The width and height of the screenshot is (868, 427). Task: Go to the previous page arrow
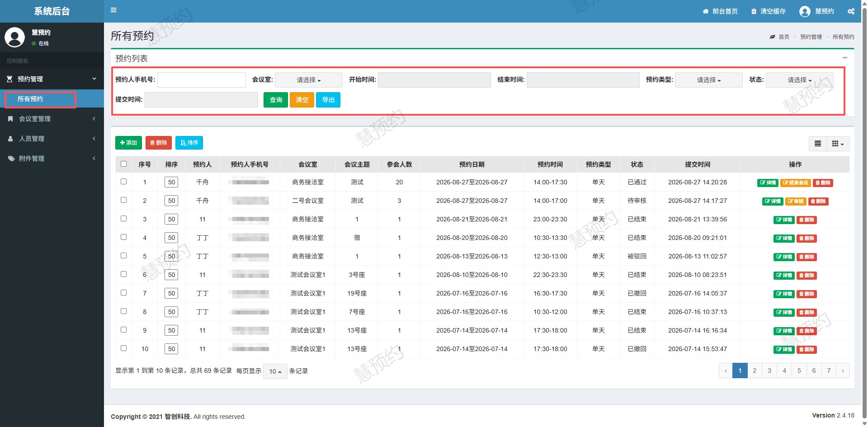pyautogui.click(x=726, y=371)
